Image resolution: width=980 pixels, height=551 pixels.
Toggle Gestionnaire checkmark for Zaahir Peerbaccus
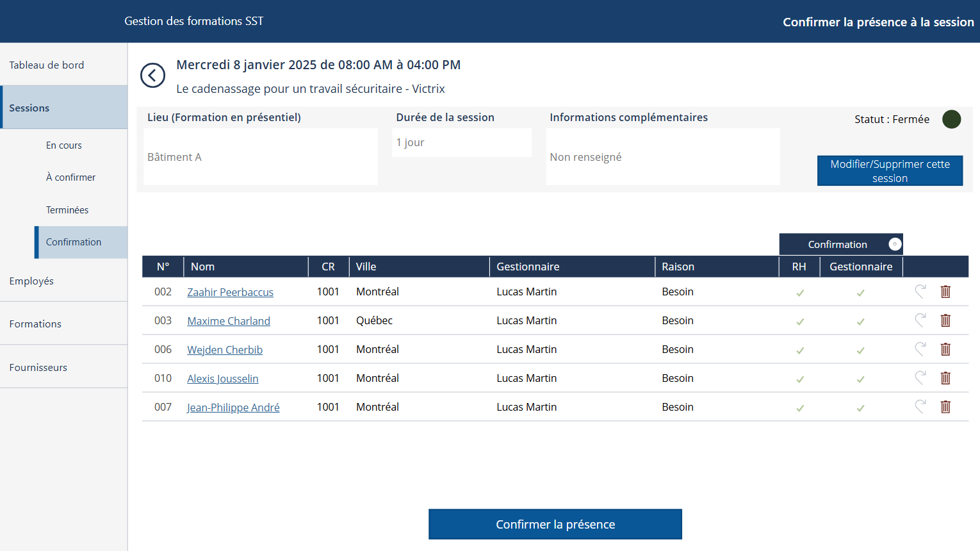tap(861, 293)
